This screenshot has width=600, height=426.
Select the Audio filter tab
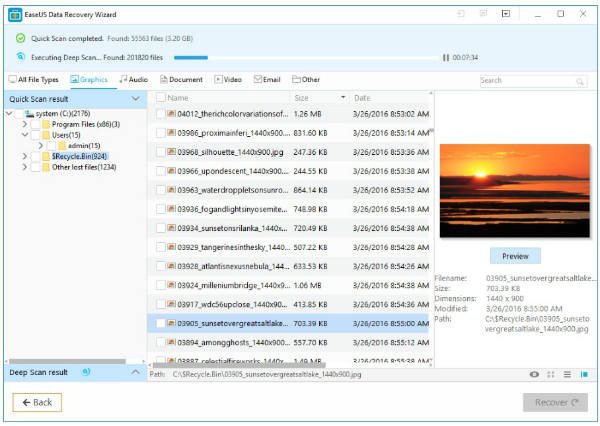(x=134, y=80)
